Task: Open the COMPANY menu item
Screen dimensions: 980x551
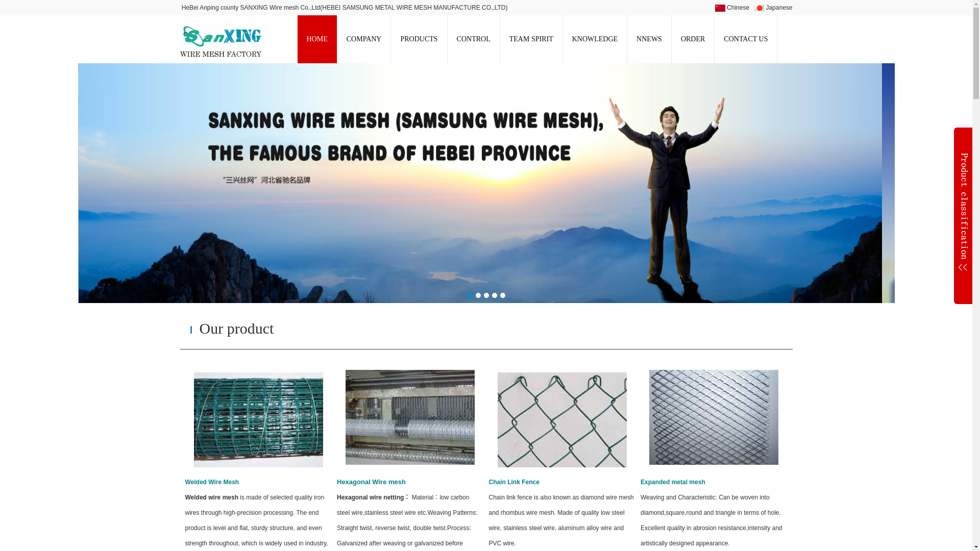Action: coord(363,39)
